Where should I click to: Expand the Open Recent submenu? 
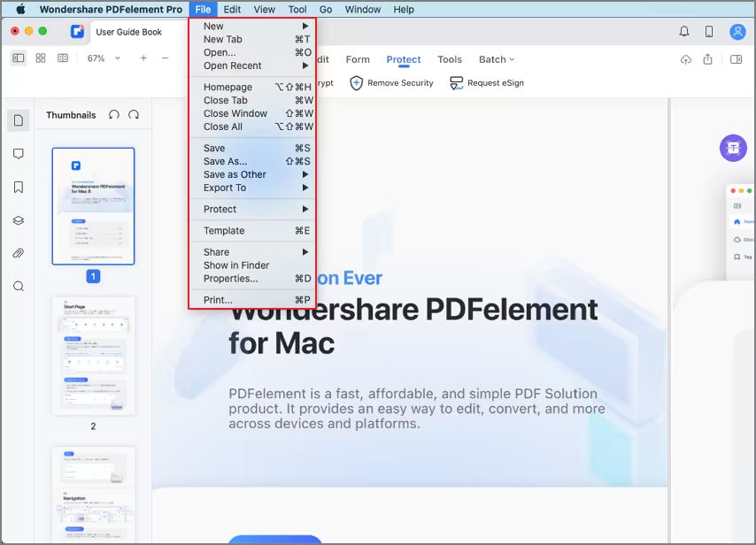(253, 65)
